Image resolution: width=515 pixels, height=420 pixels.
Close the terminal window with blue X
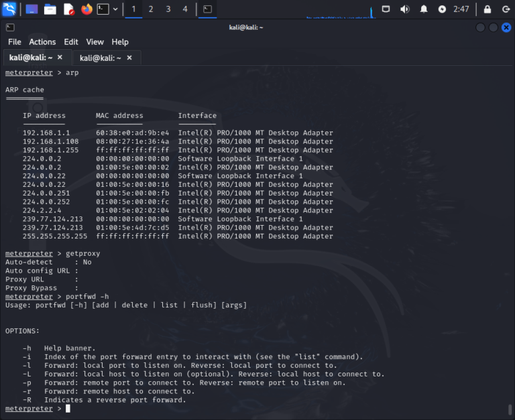[506, 27]
